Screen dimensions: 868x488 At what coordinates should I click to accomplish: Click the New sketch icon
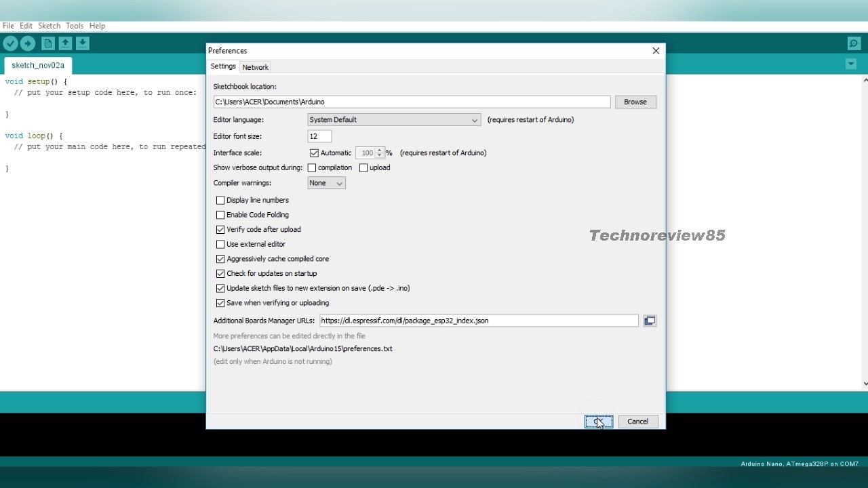click(47, 43)
